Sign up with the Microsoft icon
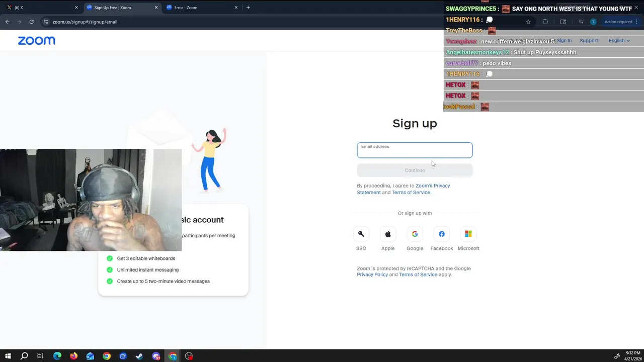 pyautogui.click(x=468, y=234)
